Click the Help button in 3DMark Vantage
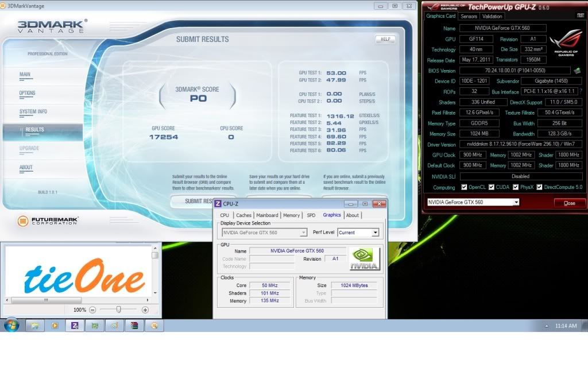Screen dimensions: 588x383 pos(385,39)
